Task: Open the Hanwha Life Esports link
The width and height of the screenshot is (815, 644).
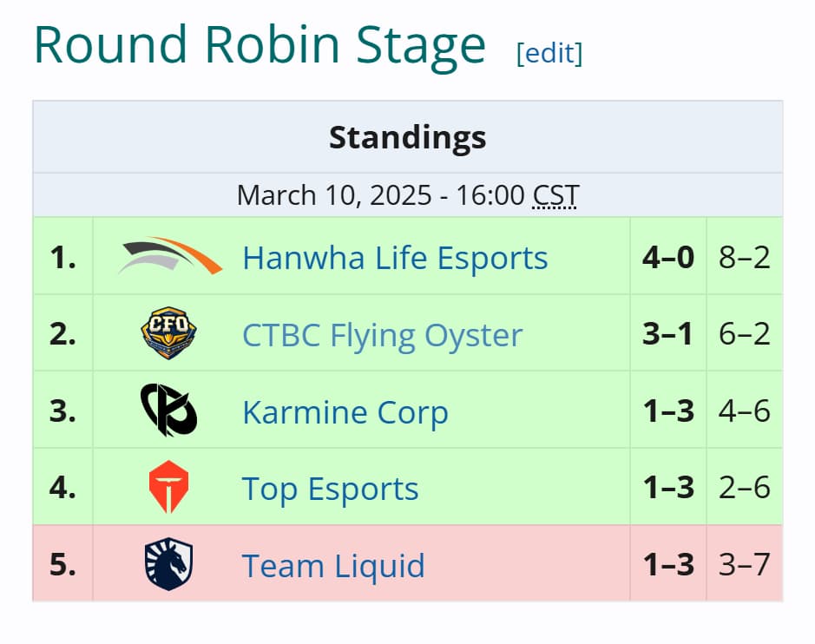Action: click(395, 258)
